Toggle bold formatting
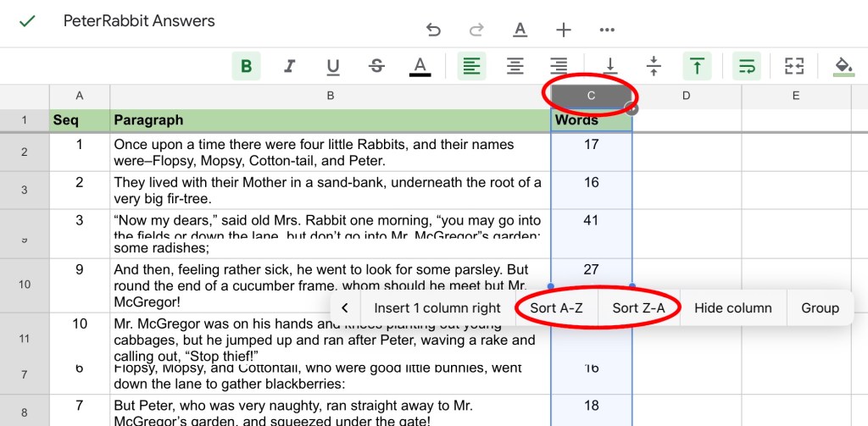Screen dimensions: 868x426 [247, 66]
